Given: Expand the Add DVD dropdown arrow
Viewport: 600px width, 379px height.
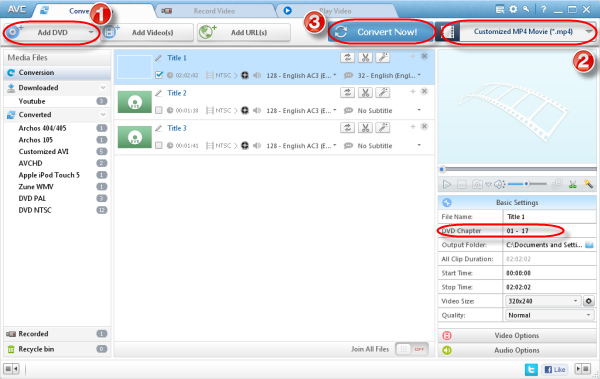Looking at the screenshot, I should pyautogui.click(x=91, y=32).
